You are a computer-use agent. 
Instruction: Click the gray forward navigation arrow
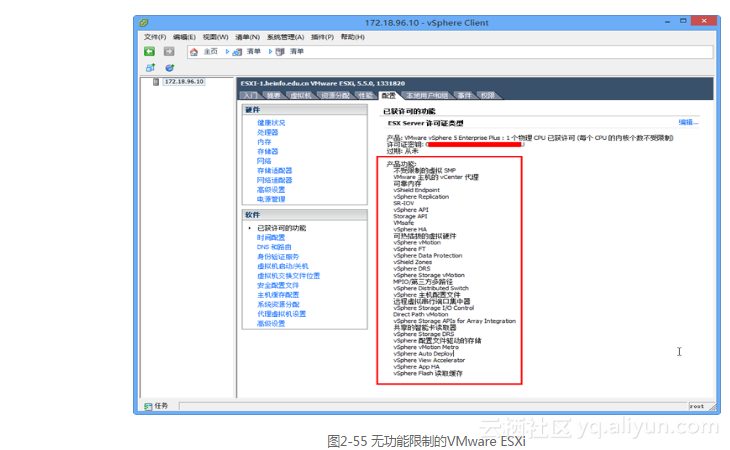pos(169,52)
